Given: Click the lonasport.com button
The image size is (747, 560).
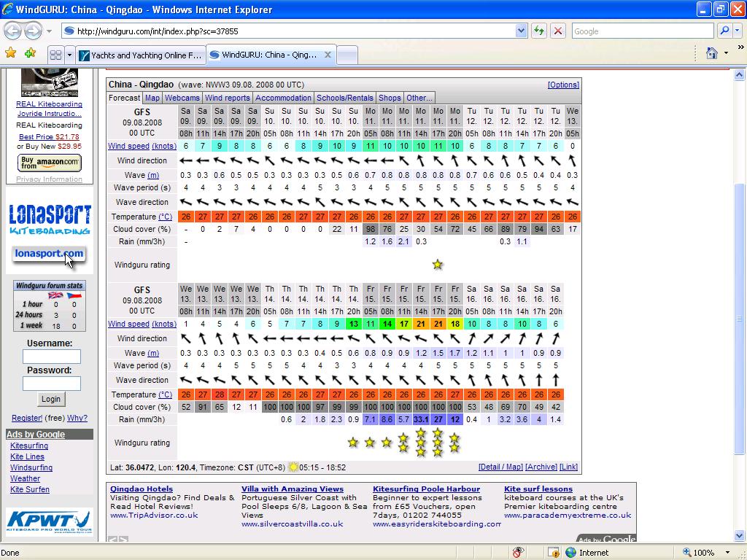Looking at the screenshot, I should (49, 253).
